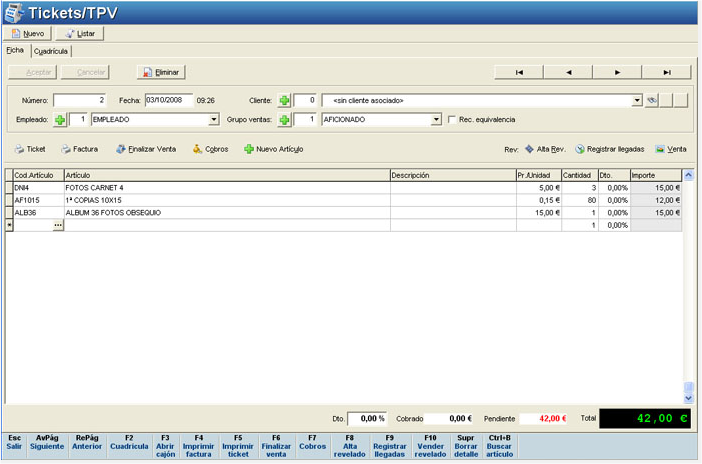Click F4 Imprimir factura shortcut
Screen dimensions: 702x464
click(198, 446)
